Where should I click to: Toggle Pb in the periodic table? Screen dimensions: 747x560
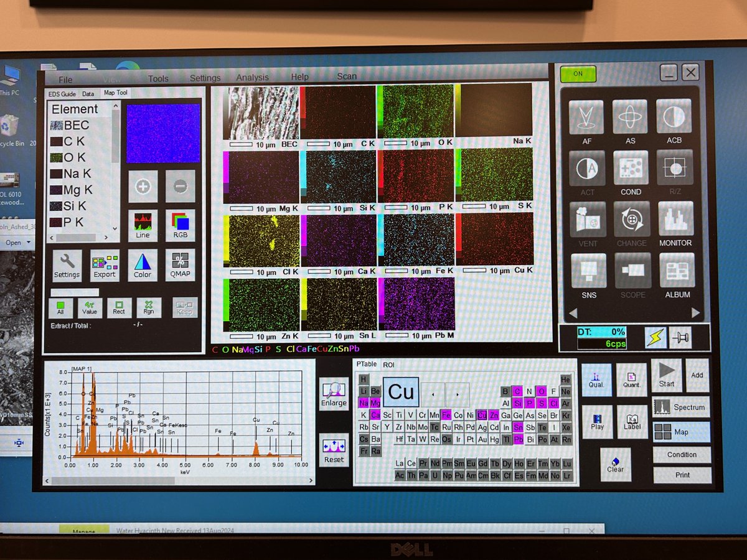click(x=518, y=439)
